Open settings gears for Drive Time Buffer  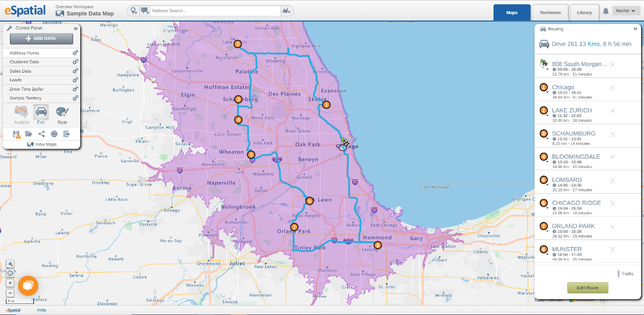click(75, 89)
